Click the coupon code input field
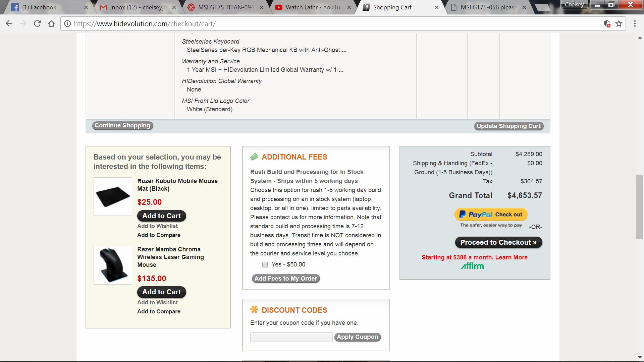The height and width of the screenshot is (362, 644). click(x=291, y=337)
